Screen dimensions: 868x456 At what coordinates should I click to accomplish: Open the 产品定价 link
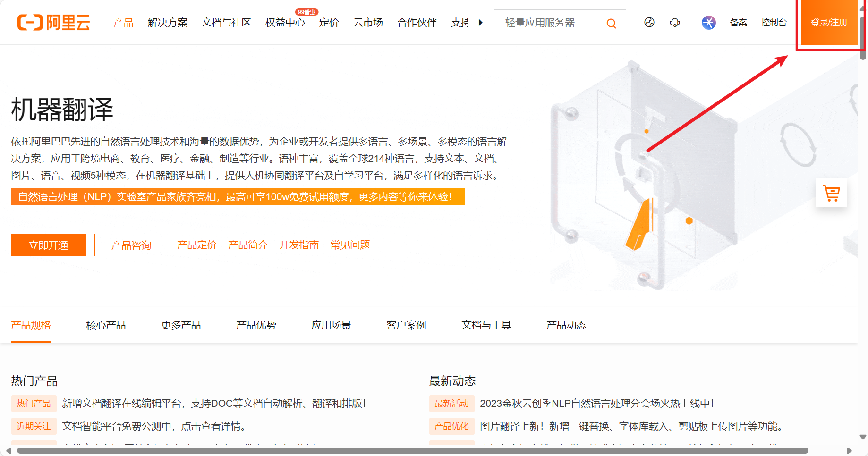point(197,245)
